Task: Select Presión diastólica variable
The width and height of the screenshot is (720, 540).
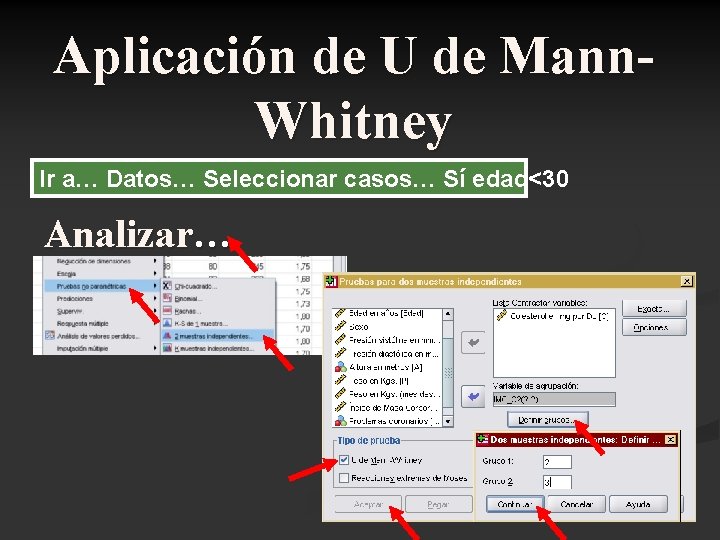Action: click(x=387, y=354)
